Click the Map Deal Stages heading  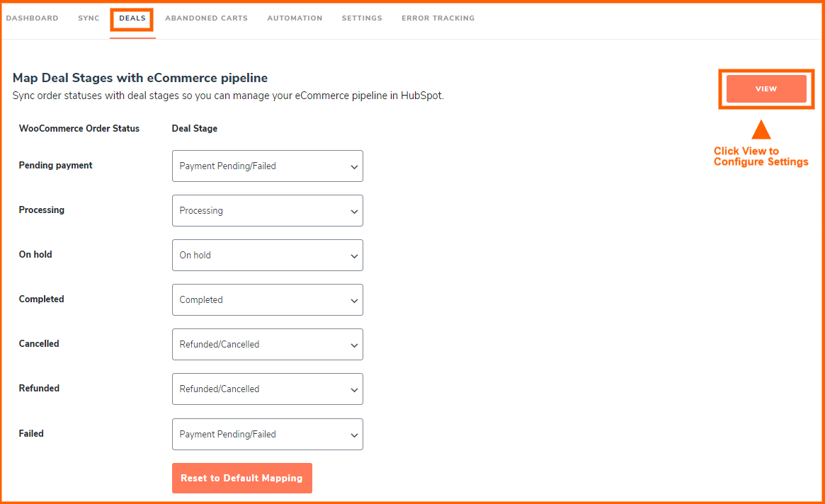140,78
